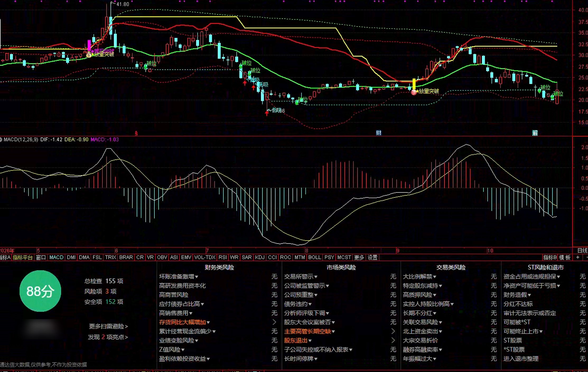Open the 模板 template button
Viewport: 588px width, 372px height.
pyautogui.click(x=565, y=257)
